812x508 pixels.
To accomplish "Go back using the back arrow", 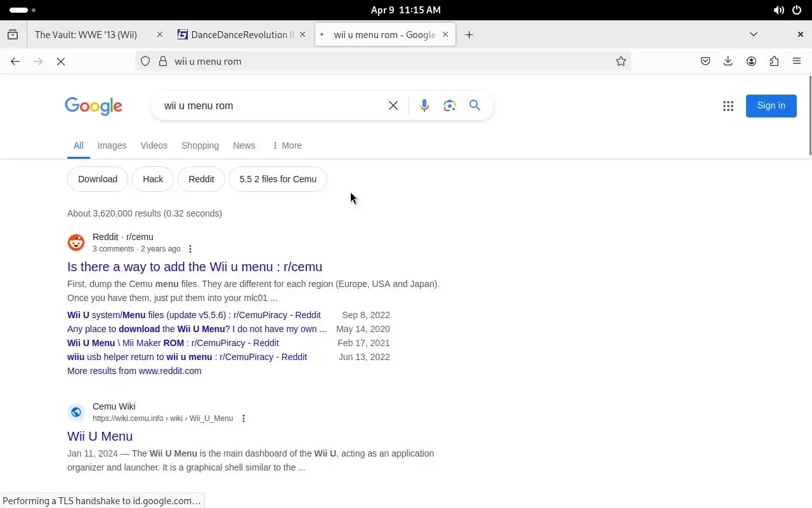I will click(x=15, y=62).
